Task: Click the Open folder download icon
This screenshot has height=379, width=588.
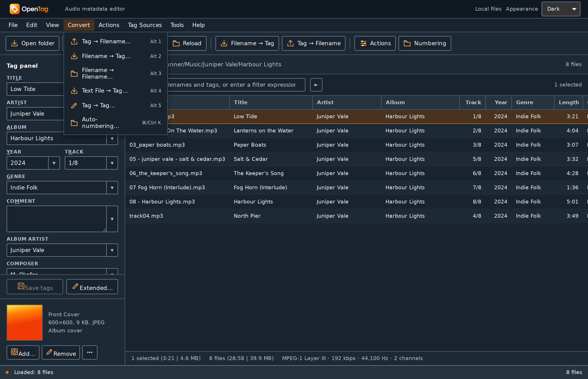Action: tap(14, 43)
